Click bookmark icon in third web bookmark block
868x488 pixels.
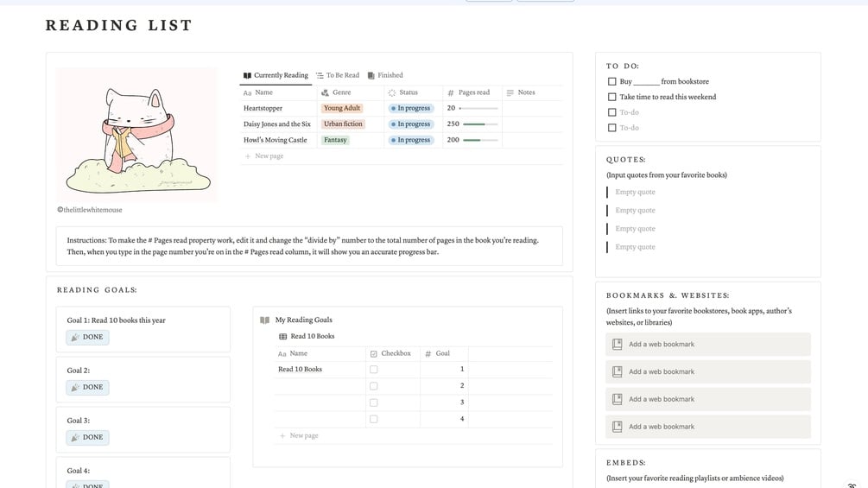click(618, 399)
